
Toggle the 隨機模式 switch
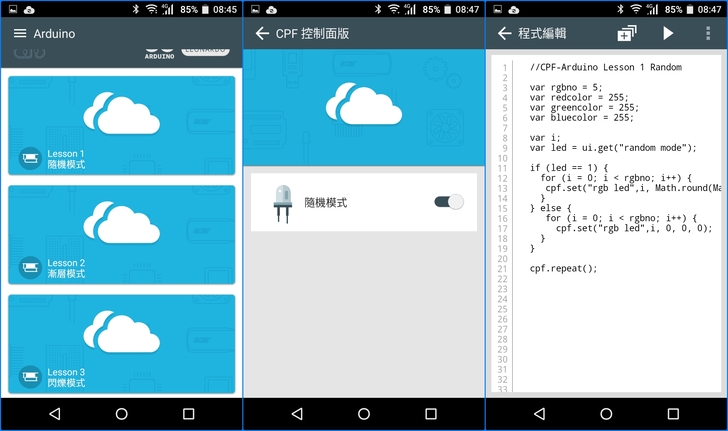point(448,202)
